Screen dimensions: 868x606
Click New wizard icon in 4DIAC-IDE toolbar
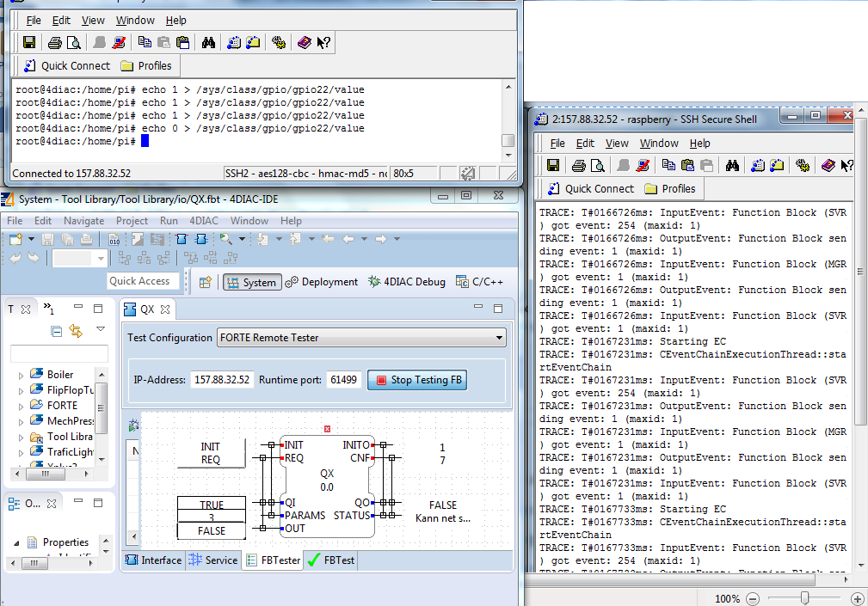15,239
